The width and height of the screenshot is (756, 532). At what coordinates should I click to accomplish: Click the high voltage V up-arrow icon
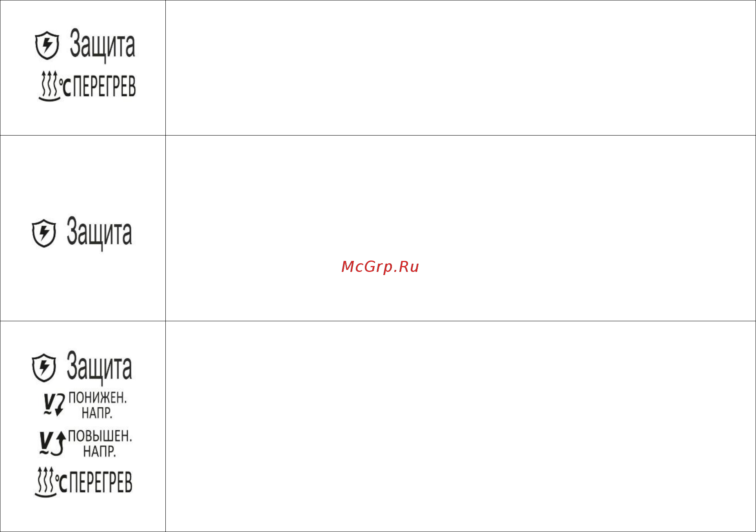coord(52,443)
